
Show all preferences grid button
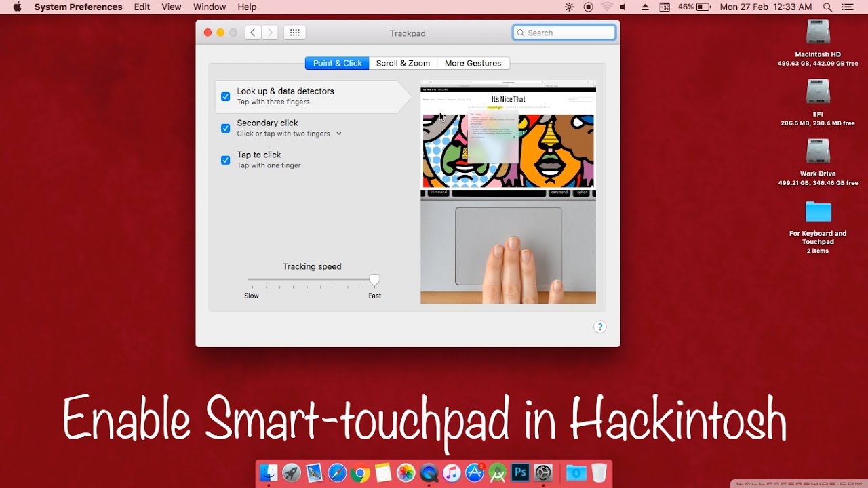click(x=295, y=33)
